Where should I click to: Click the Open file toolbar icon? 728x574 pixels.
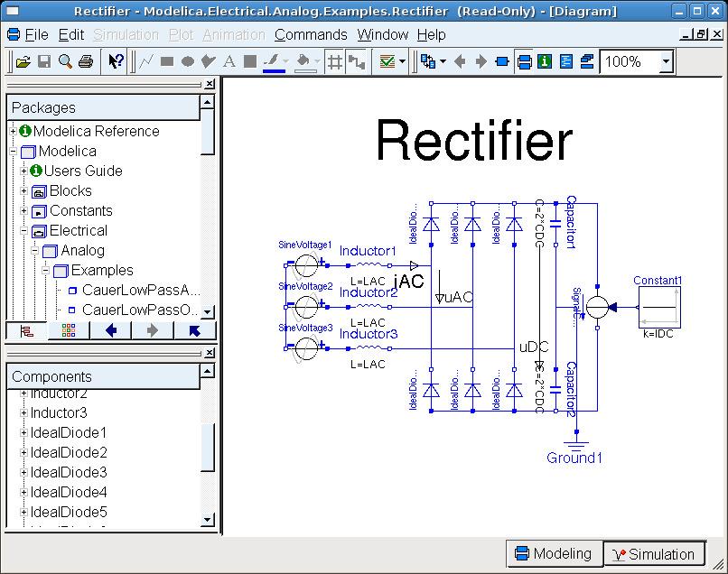coord(23,61)
